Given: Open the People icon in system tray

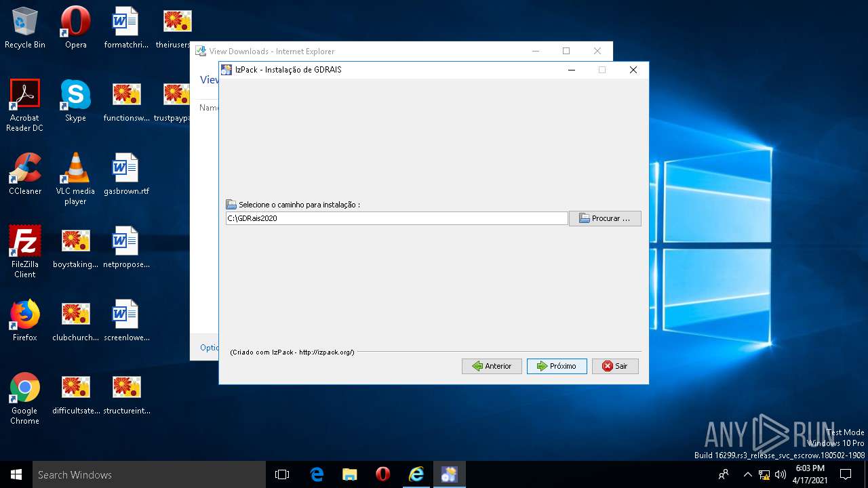Looking at the screenshot, I should click(724, 474).
